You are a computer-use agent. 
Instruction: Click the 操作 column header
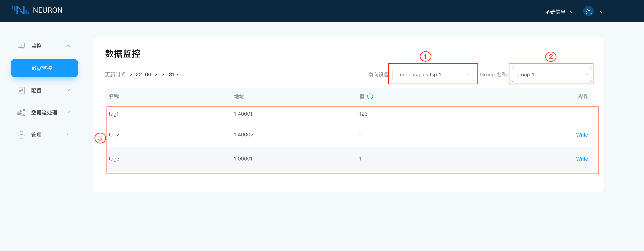pyautogui.click(x=583, y=96)
